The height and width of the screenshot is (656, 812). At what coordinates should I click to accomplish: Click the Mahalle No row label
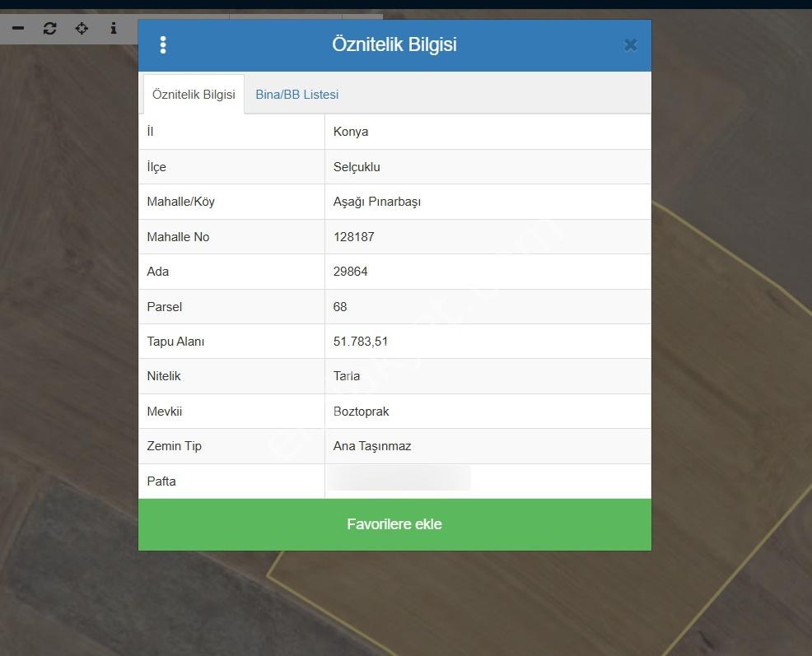(178, 236)
